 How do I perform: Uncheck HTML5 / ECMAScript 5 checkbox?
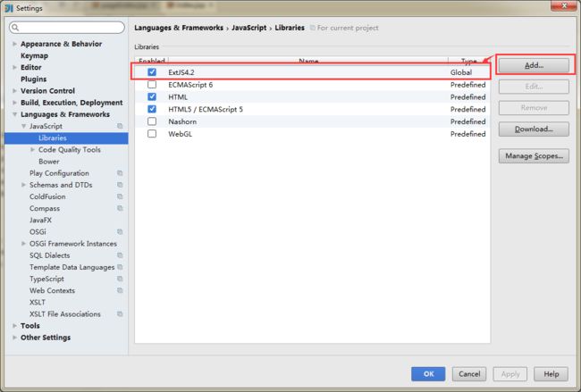(x=152, y=109)
